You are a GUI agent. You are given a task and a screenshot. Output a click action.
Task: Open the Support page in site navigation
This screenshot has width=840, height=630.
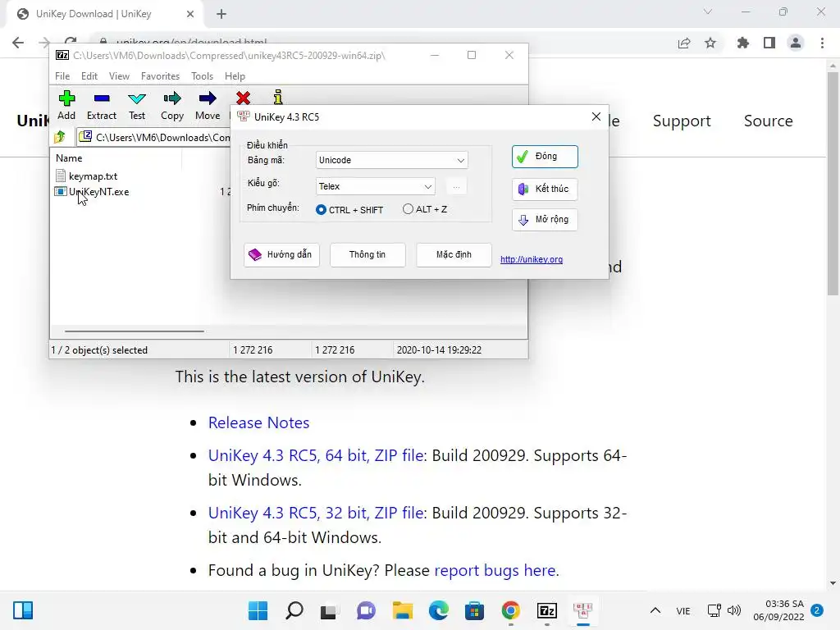682,121
